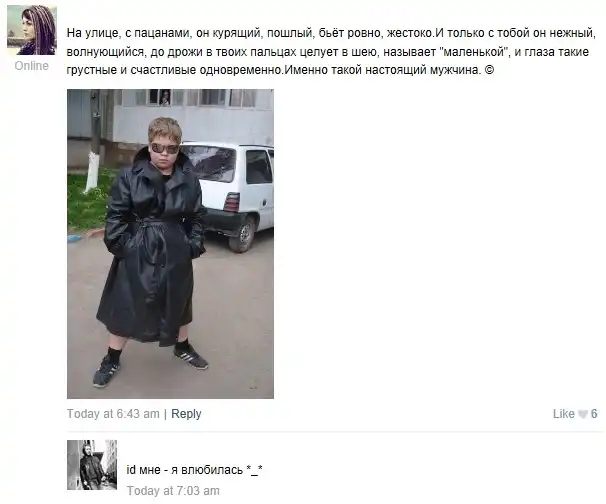This screenshot has height=504, width=606.
Task: Click the Like label on the post
Action: (563, 414)
